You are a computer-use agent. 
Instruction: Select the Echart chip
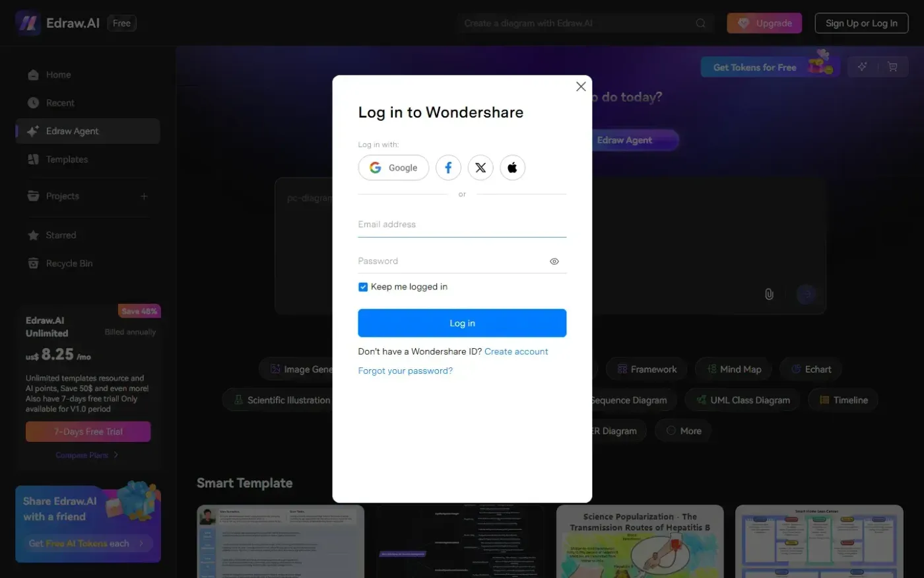coord(810,369)
